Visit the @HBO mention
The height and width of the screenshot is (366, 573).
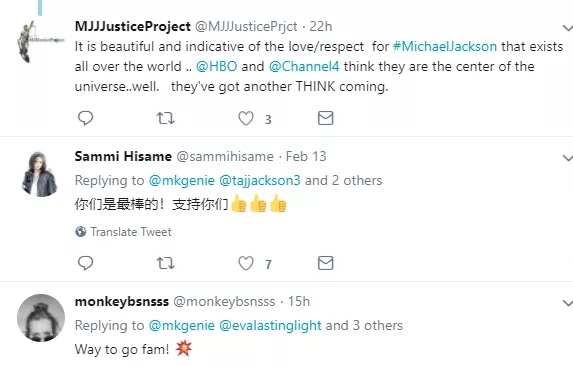217,66
